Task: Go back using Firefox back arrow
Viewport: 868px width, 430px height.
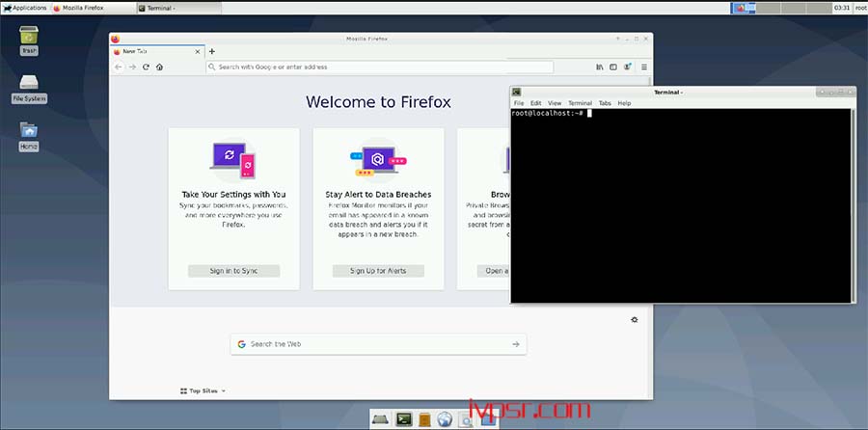Action: [118, 67]
